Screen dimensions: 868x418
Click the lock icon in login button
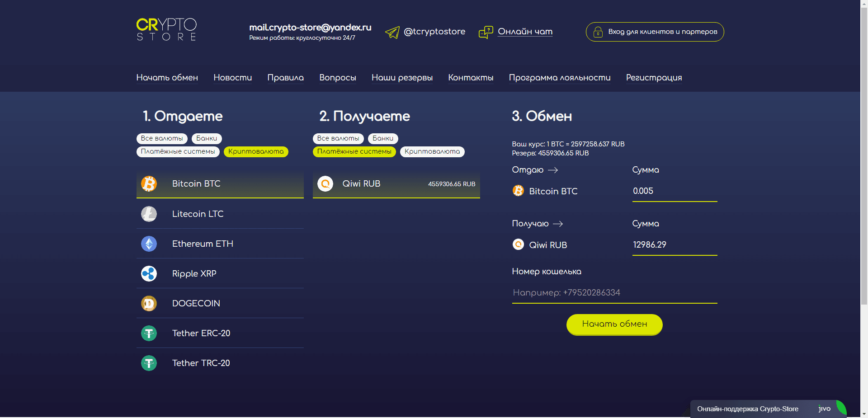click(x=598, y=32)
